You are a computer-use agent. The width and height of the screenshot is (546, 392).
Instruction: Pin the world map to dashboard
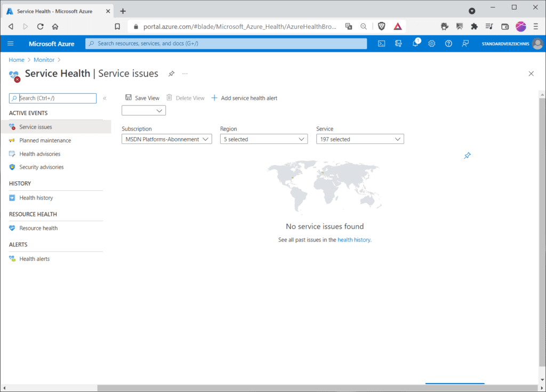click(x=467, y=155)
